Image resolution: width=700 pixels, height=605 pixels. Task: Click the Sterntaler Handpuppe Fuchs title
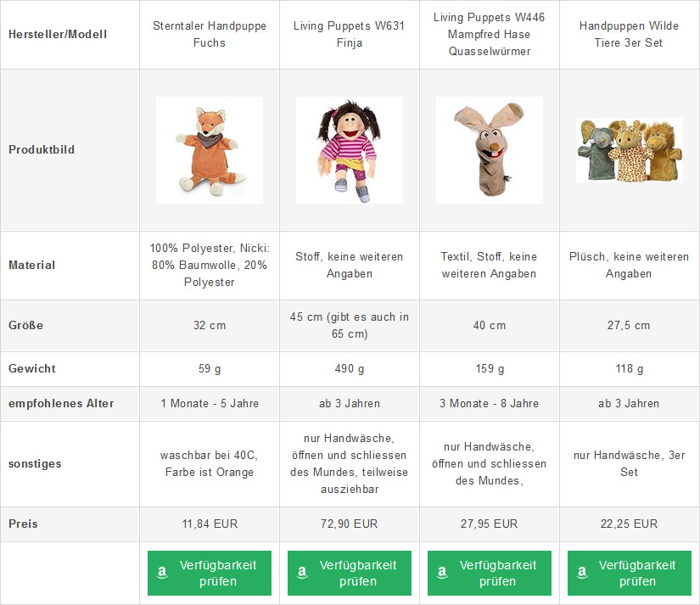point(210,34)
